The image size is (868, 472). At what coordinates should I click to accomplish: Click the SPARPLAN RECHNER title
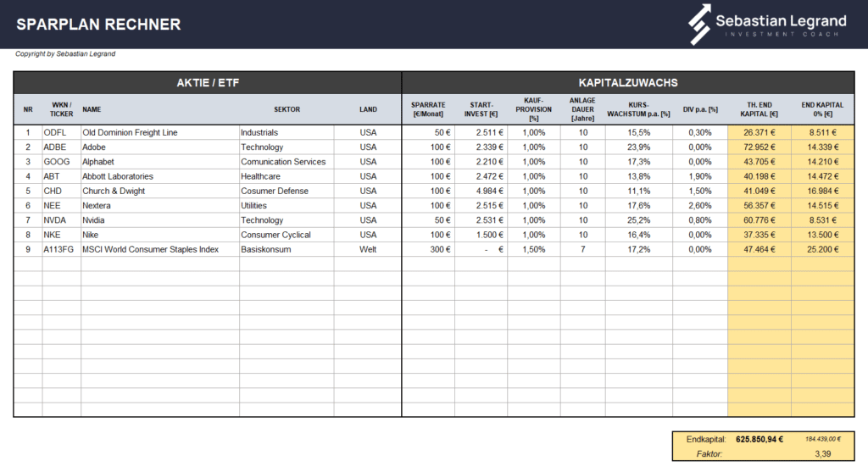pyautogui.click(x=98, y=25)
